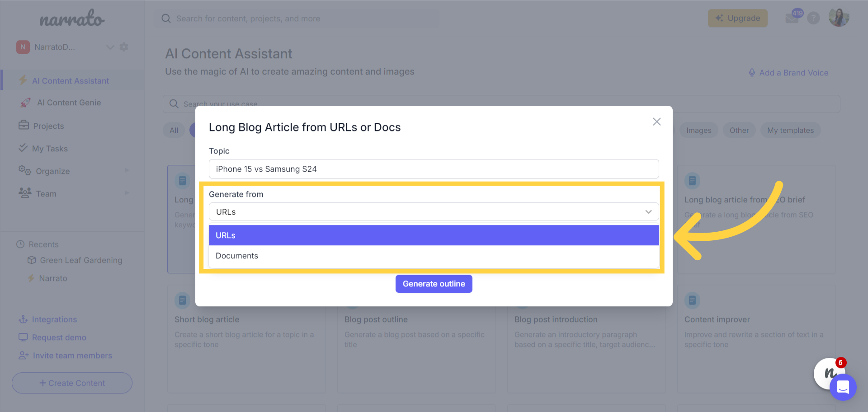This screenshot has width=868, height=412.
Task: Click the Integrations anchor icon
Action: pyautogui.click(x=23, y=319)
